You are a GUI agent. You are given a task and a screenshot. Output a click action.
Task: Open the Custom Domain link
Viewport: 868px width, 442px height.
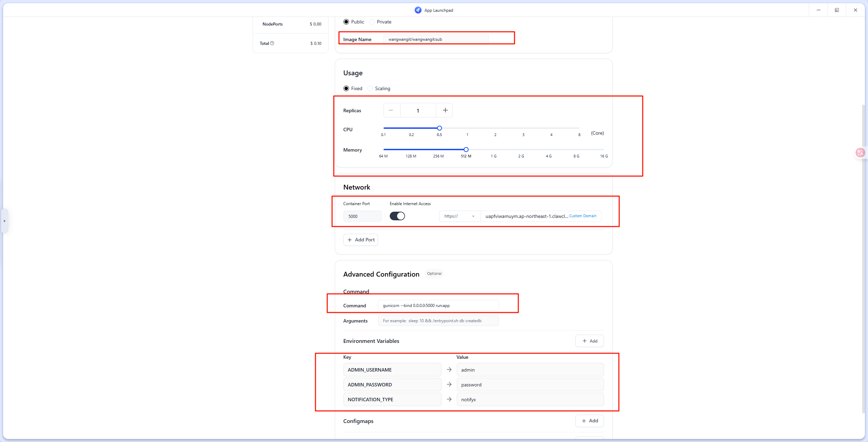(x=583, y=216)
